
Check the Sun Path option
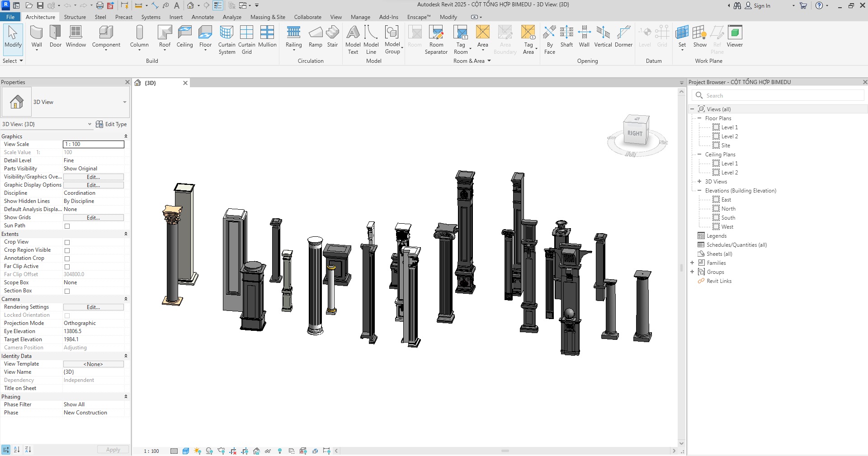pyautogui.click(x=67, y=226)
